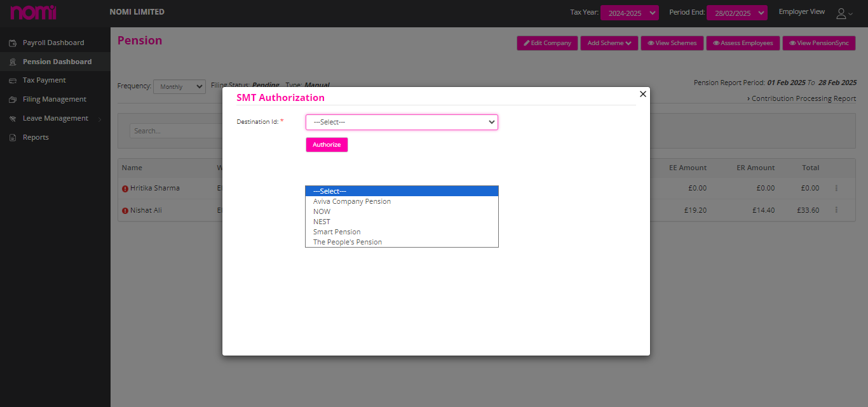
Task: Open Tax Payment page
Action: (44, 81)
